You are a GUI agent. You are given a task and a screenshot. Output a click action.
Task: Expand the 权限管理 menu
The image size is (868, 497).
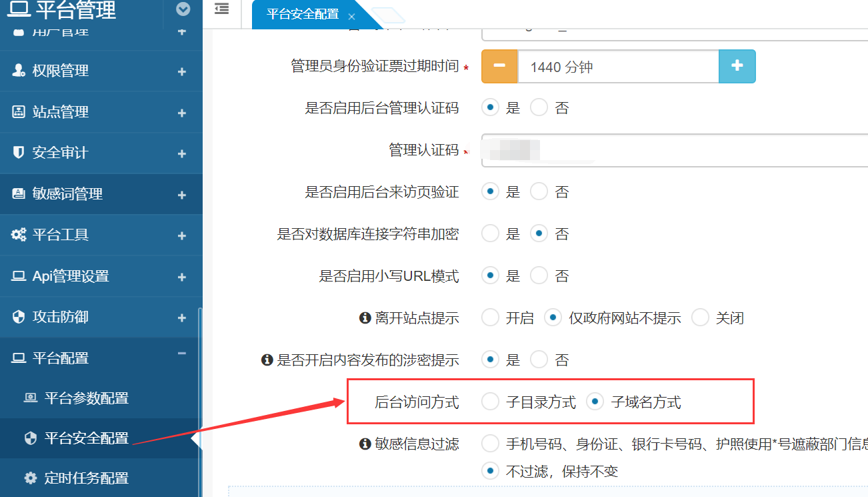(x=181, y=71)
